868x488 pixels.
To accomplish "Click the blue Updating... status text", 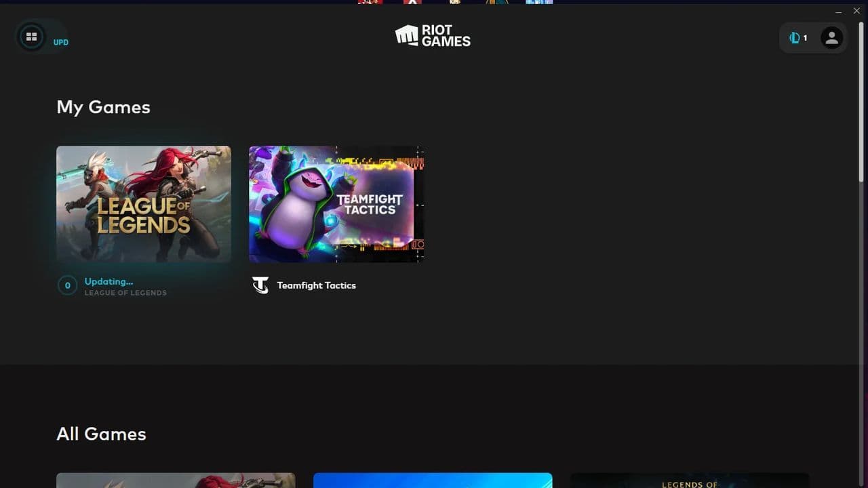I will click(108, 281).
